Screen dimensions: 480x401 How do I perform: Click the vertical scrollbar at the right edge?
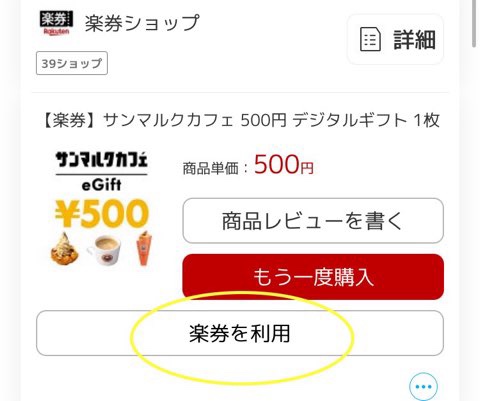point(474,23)
